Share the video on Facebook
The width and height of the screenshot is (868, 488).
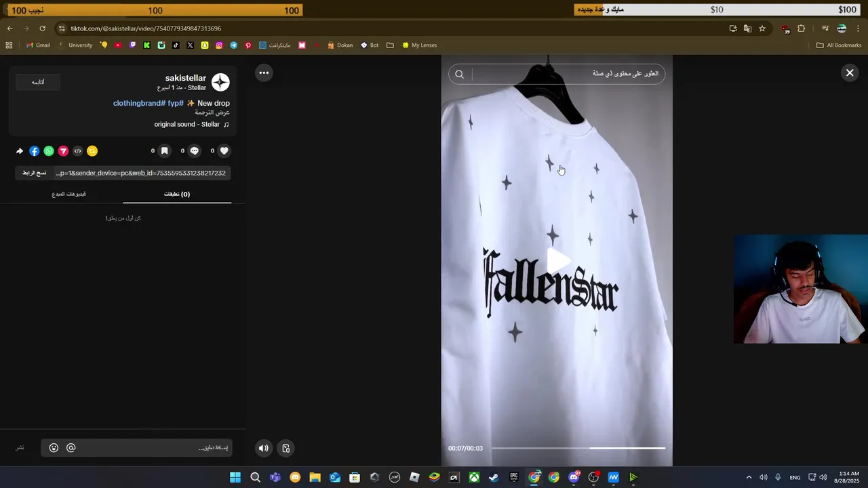tap(35, 151)
